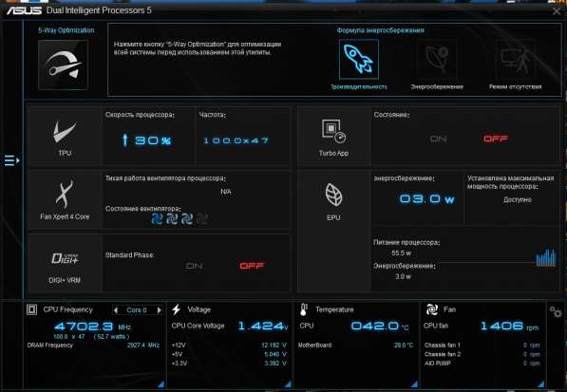Click the Режим отсутствия label

pos(515,86)
